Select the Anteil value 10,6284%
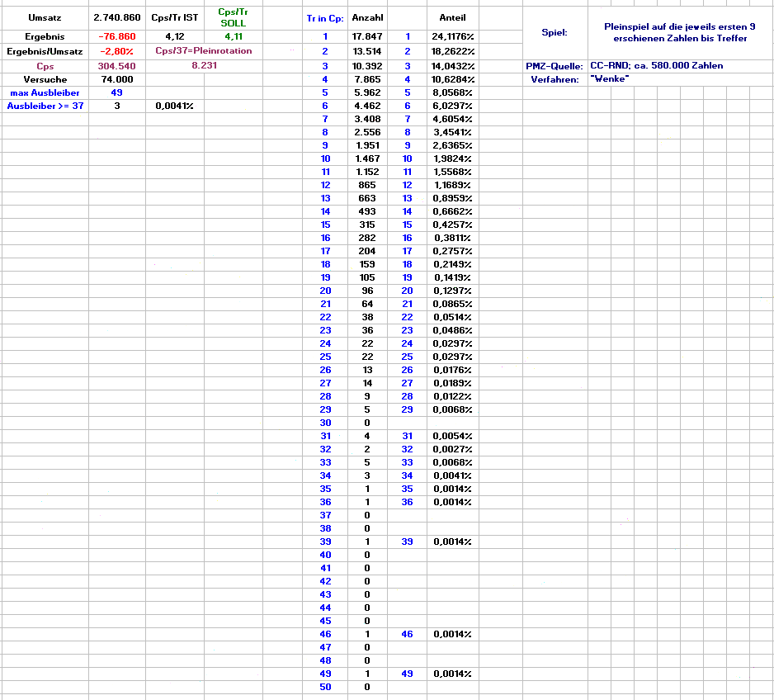 point(453,79)
